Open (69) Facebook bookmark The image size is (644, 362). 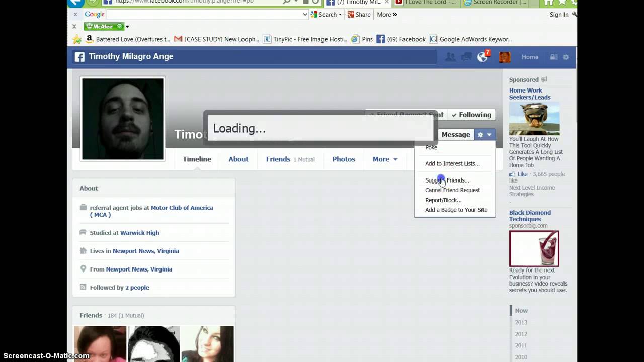point(401,39)
